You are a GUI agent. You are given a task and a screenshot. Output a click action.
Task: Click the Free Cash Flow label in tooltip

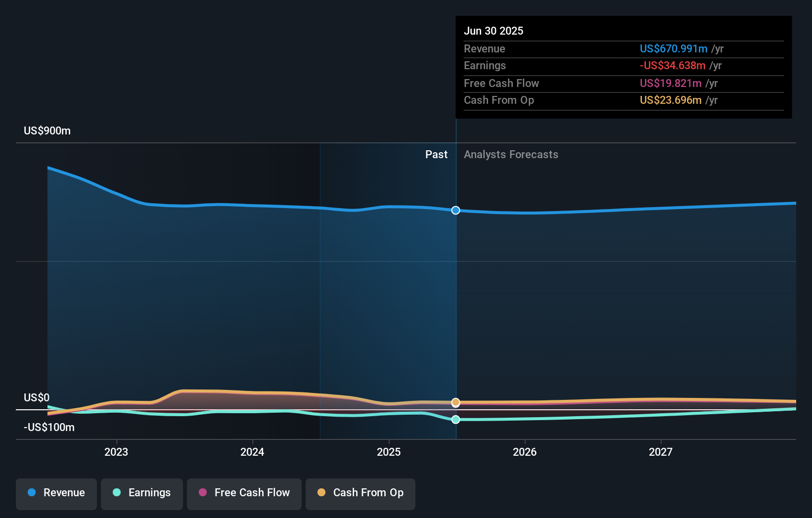[x=501, y=84]
